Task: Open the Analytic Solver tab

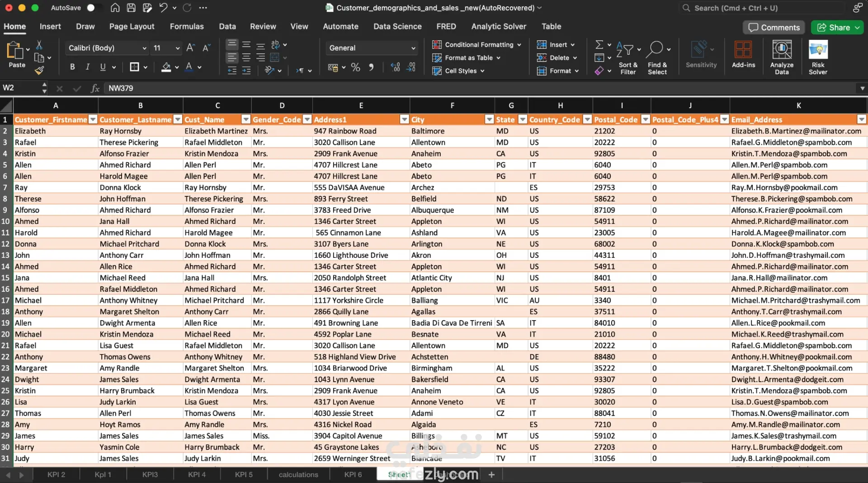Action: click(499, 26)
